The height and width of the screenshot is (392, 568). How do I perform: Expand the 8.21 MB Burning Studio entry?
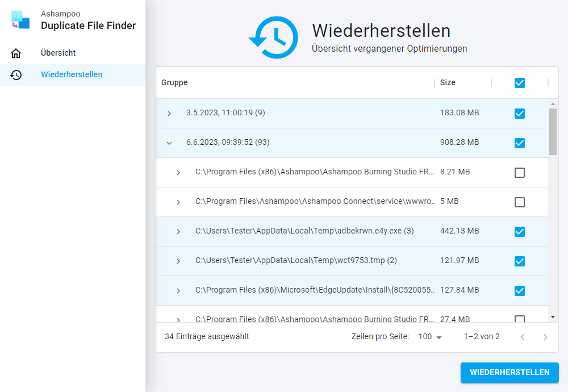coord(178,173)
